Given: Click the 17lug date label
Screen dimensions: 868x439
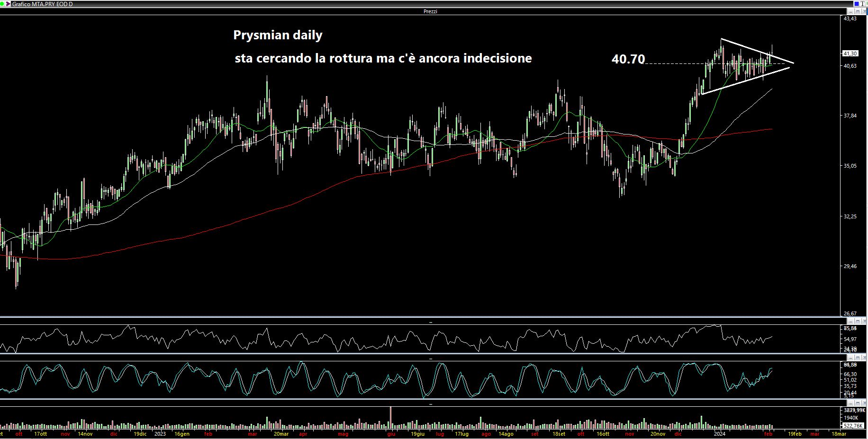Looking at the screenshot, I should 461,434.
